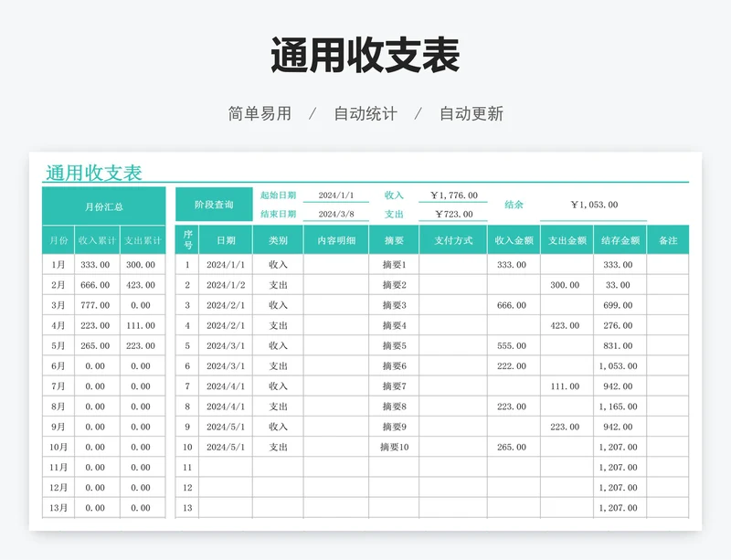Select the 1月 row label

(58, 265)
